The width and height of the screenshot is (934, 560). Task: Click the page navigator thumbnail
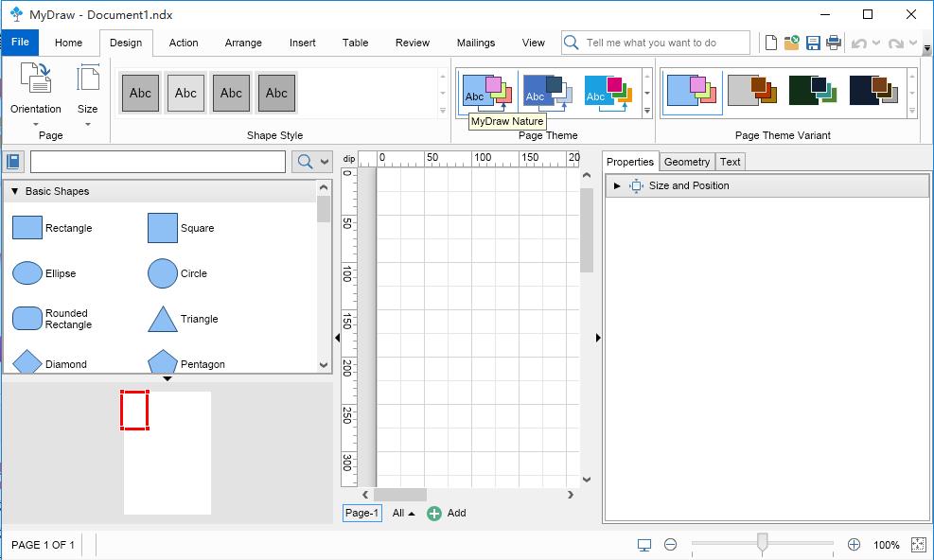(x=167, y=453)
